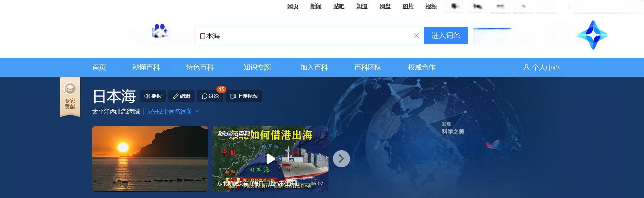This screenshot has width=644, height=198.
Task: Click the 上传视频 upload video button
Action: coord(244,96)
